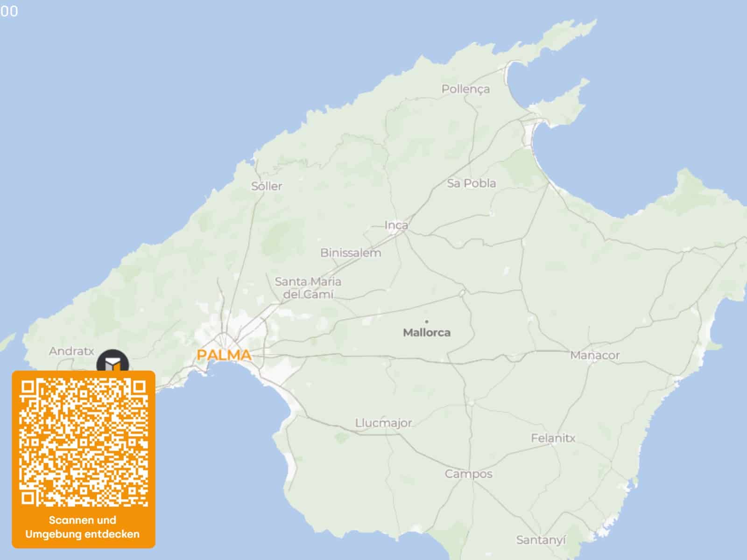747x560 pixels.
Task: Click the small dot above the Mallorca label
Action: tap(427, 322)
